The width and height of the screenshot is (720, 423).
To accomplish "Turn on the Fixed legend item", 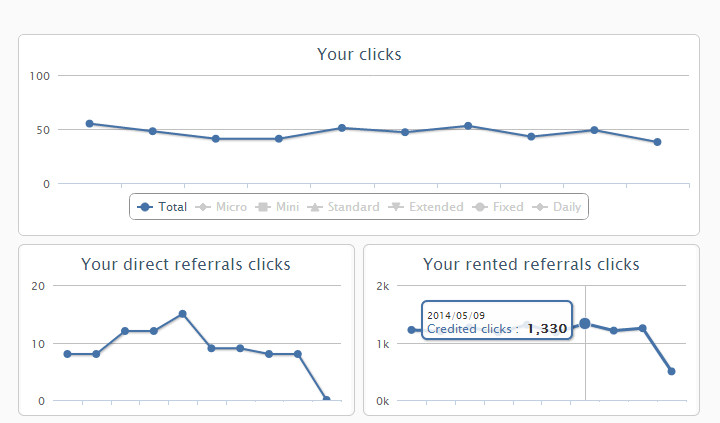I will 500,207.
